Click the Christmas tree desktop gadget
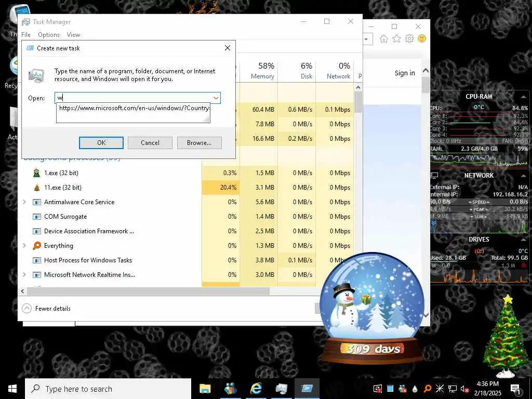The height and width of the screenshot is (399, 532). point(506,336)
